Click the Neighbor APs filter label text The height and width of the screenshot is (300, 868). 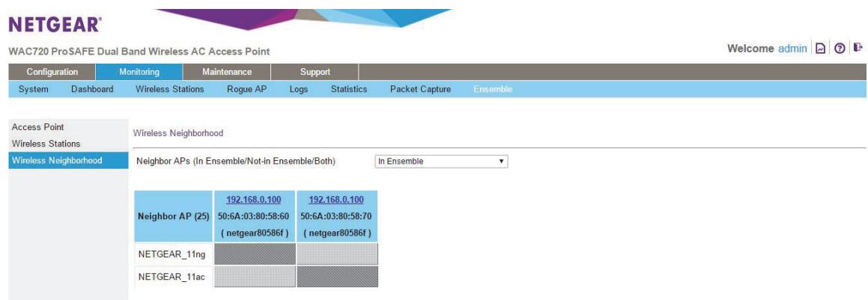236,162
